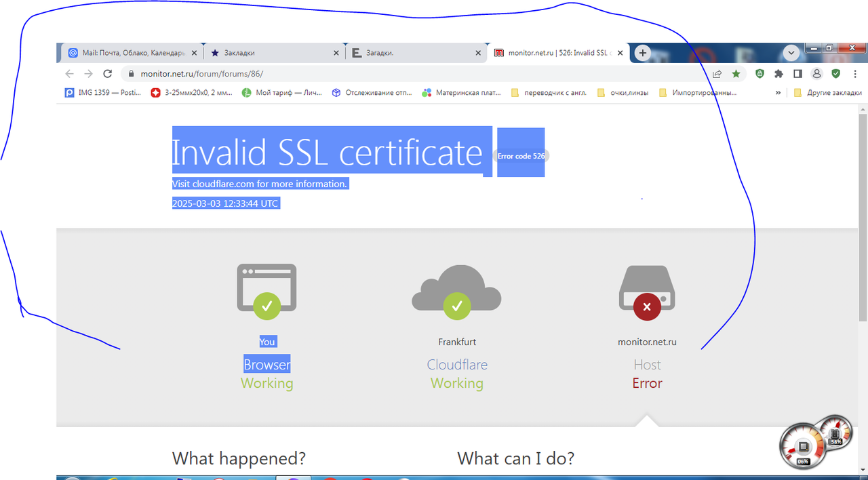Open the Мой тариф bookmark
The image size is (868, 480).
(x=281, y=93)
